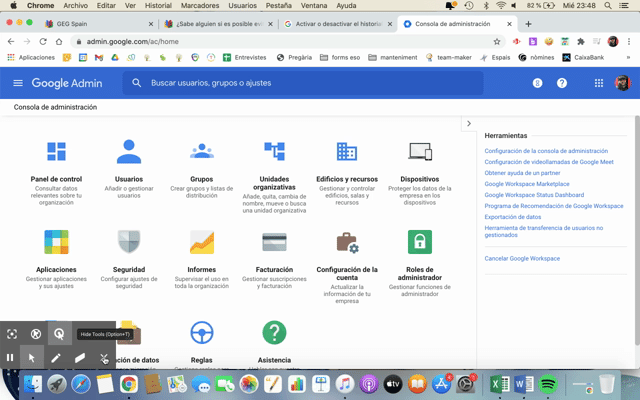Open the Marcadores menu

pos(200,6)
